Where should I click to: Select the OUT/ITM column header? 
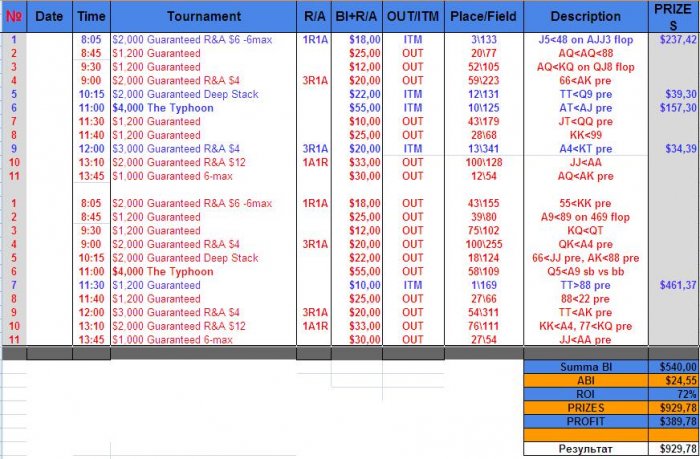(413, 17)
